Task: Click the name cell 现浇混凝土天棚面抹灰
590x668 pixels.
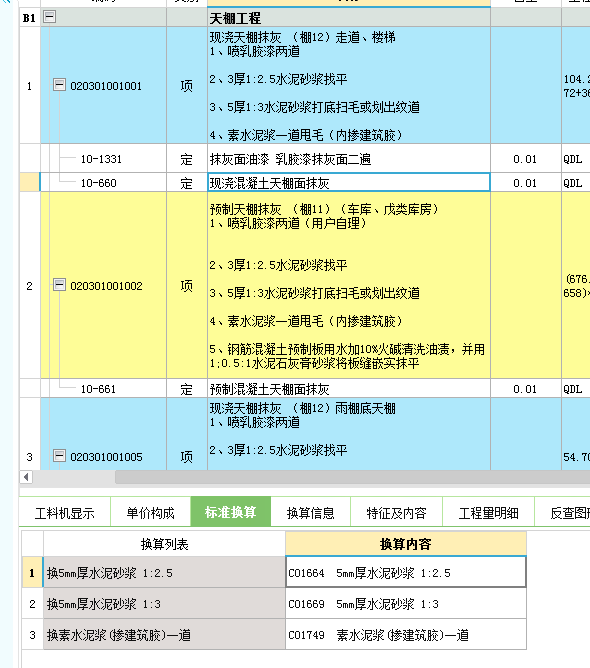Action: click(348, 182)
